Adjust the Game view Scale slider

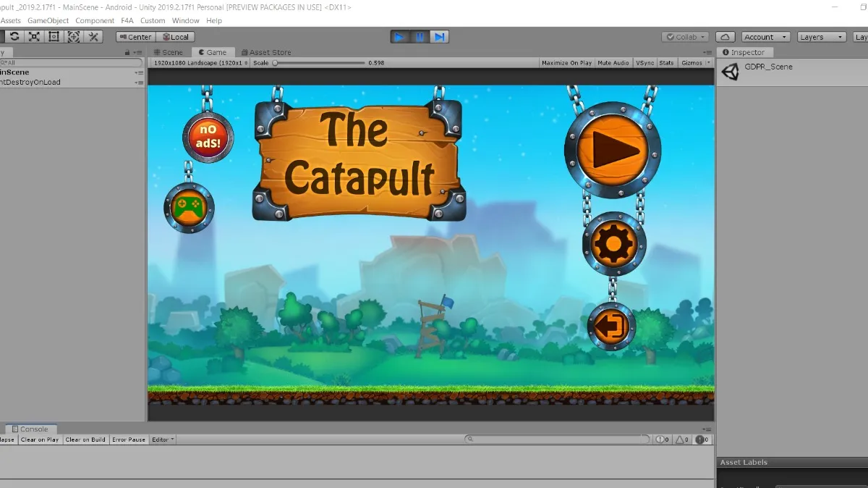point(318,63)
